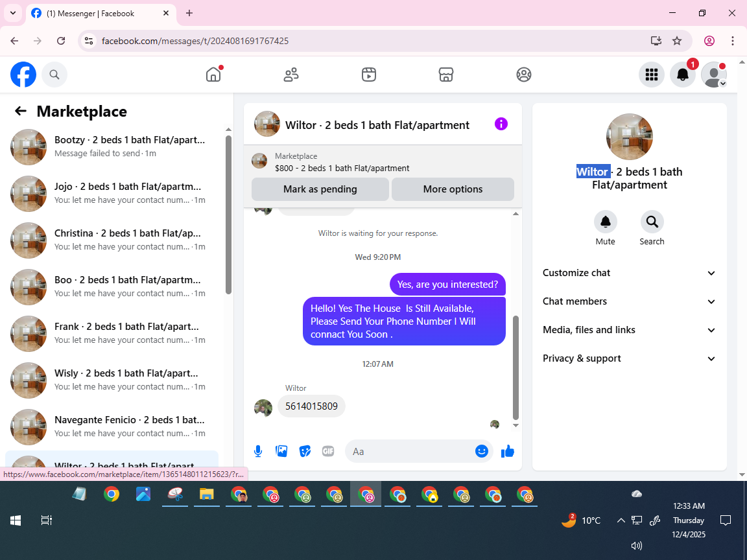This screenshot has height=560, width=747.
Task: Open Frank conversation
Action: tap(112, 333)
